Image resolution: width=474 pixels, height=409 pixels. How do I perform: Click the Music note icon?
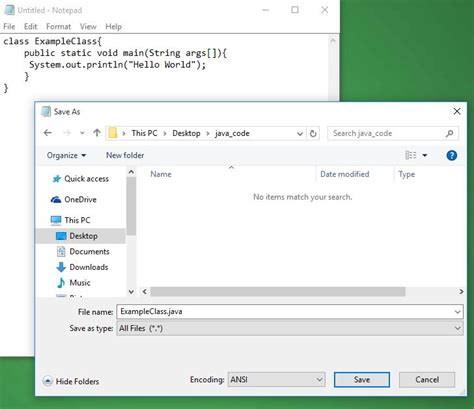pyautogui.click(x=61, y=283)
